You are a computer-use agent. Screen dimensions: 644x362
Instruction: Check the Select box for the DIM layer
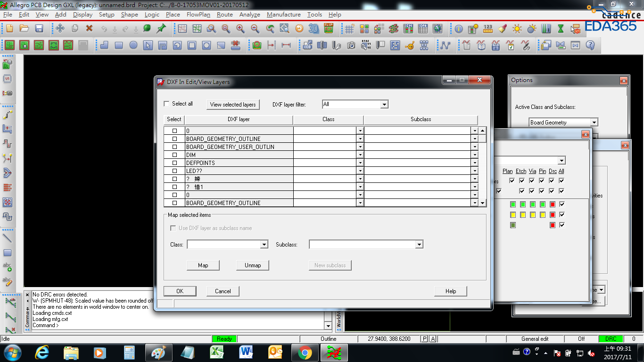point(174,155)
